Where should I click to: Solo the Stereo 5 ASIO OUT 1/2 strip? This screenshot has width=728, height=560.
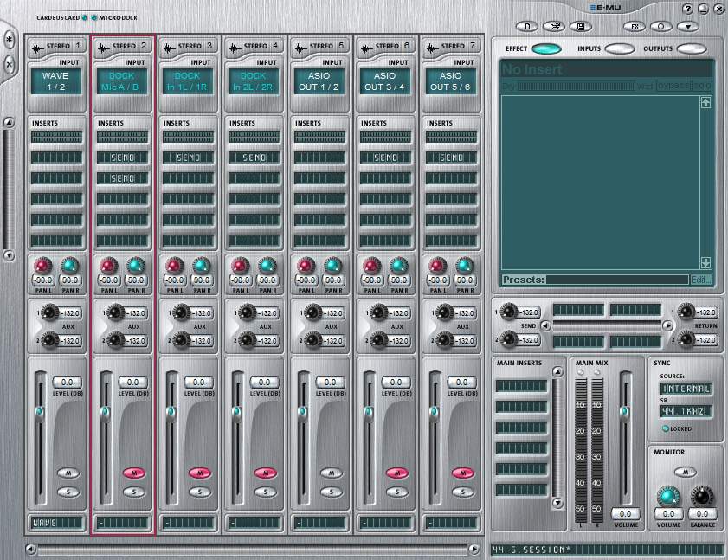click(x=332, y=492)
